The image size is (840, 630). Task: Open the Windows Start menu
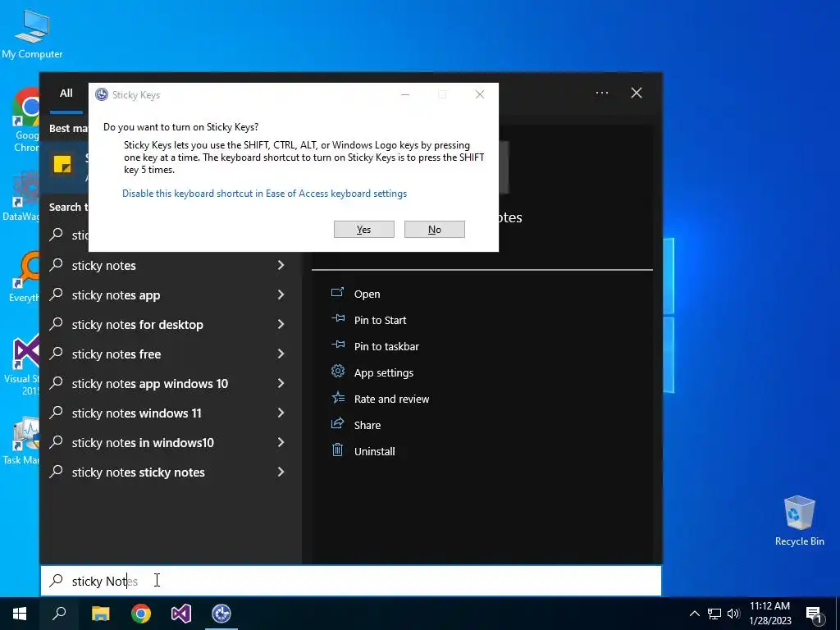pos(20,614)
